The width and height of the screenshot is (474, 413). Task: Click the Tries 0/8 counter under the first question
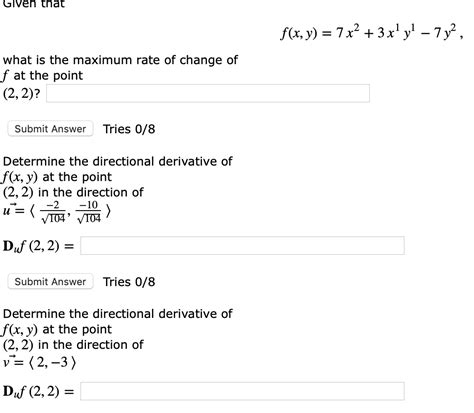pos(129,129)
